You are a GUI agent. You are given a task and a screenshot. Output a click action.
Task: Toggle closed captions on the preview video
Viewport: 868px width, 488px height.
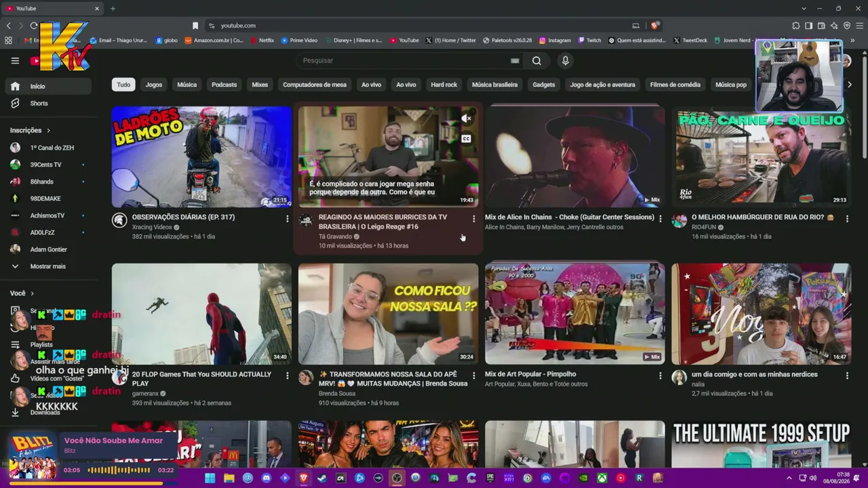click(466, 139)
